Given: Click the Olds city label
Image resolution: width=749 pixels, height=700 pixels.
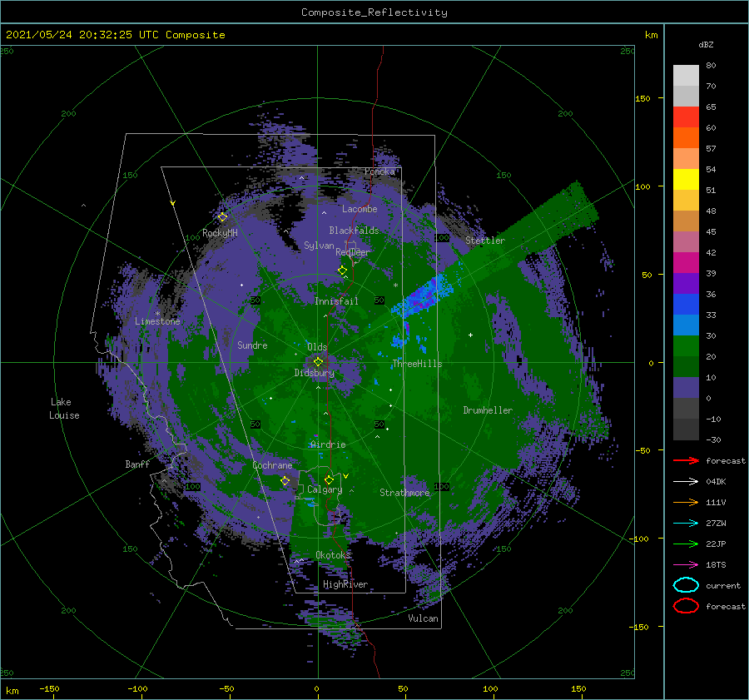Looking at the screenshot, I should 317,347.
